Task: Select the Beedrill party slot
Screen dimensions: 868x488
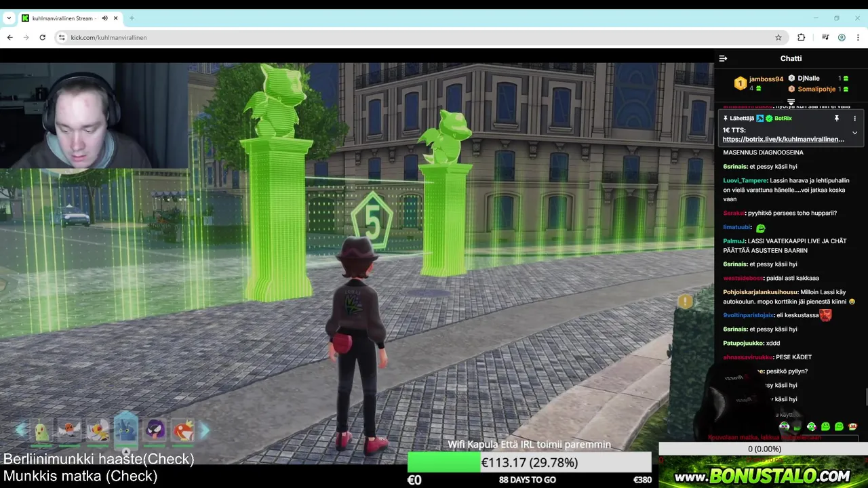Action: [98, 430]
